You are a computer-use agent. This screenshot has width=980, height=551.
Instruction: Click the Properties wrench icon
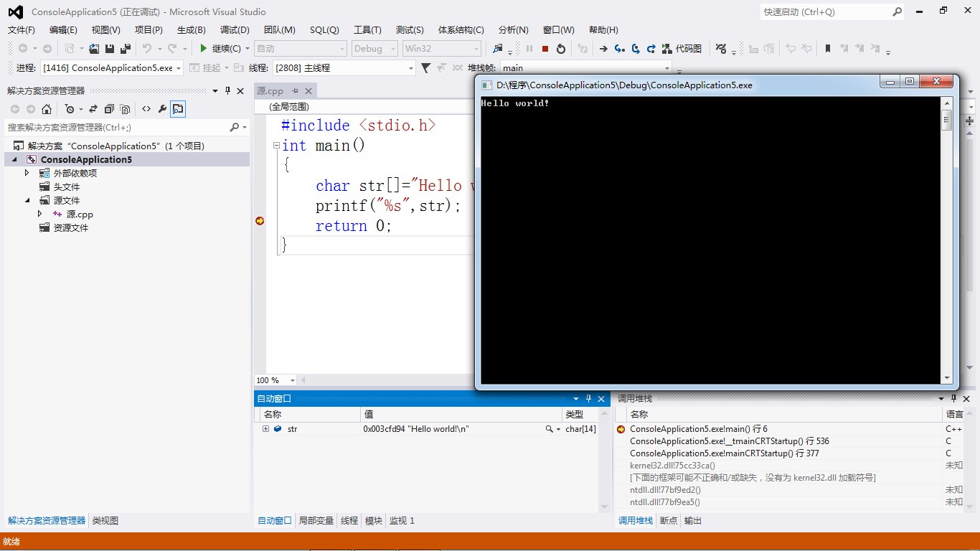(162, 109)
